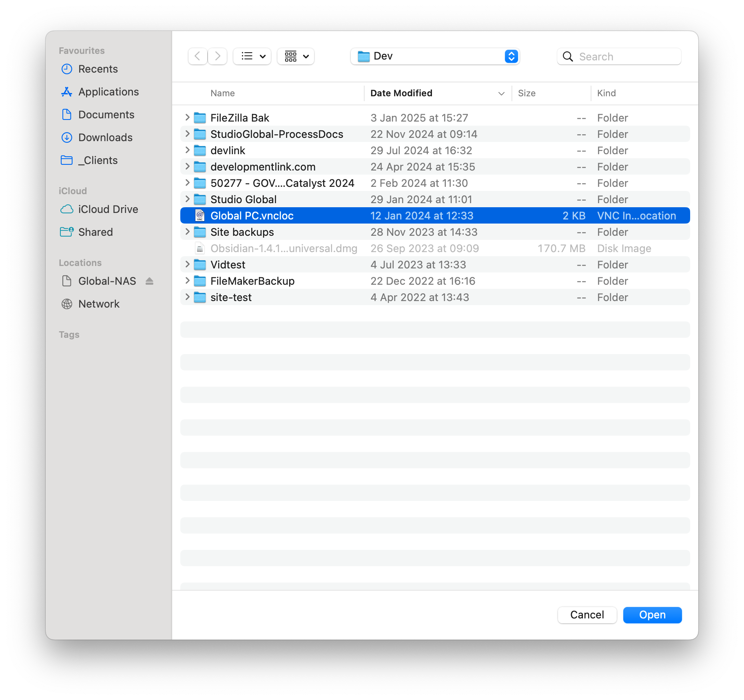Click the Search field

pyautogui.click(x=619, y=56)
